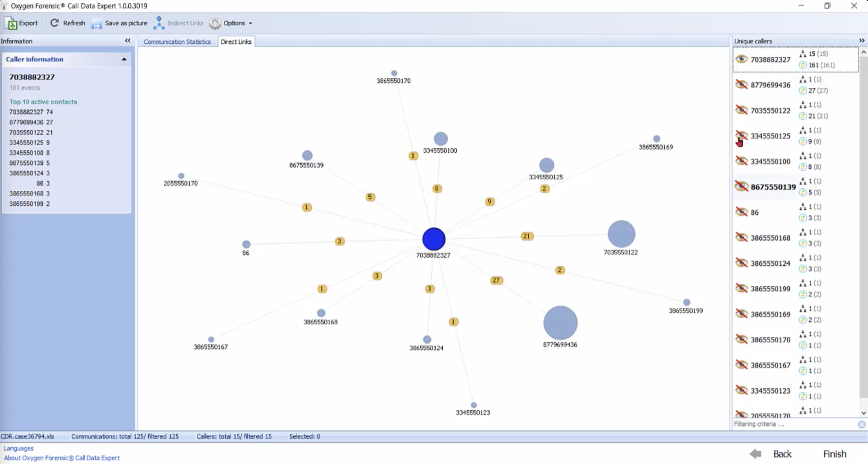This screenshot has width=868, height=464.
Task: Click the scroll up arrow in callers list
Action: click(863, 52)
